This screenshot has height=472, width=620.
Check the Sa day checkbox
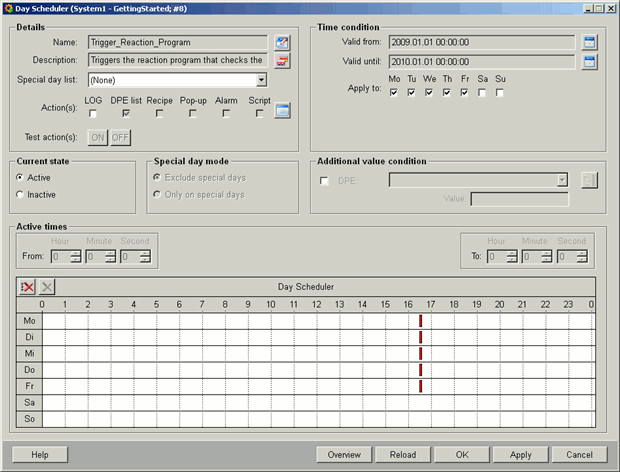point(482,93)
